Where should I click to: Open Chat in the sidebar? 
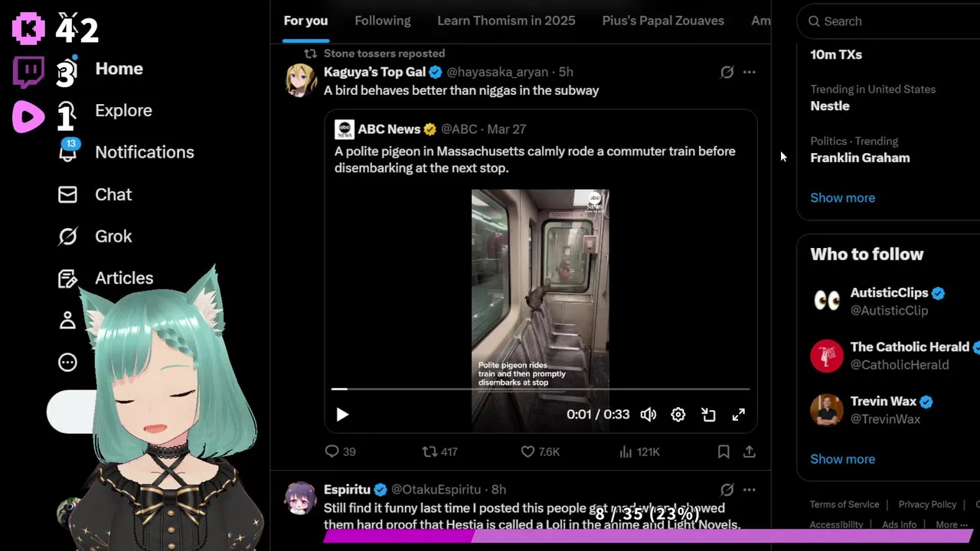tap(113, 194)
